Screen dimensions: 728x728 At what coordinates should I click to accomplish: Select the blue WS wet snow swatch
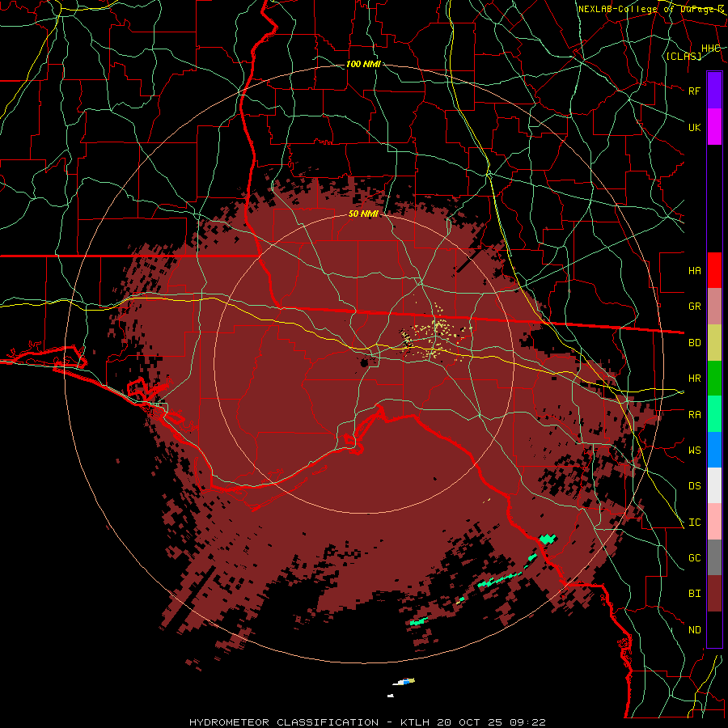(x=714, y=450)
